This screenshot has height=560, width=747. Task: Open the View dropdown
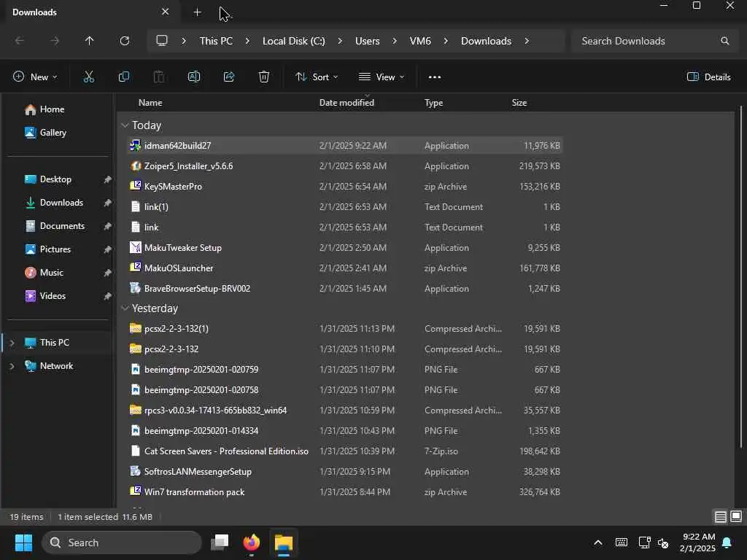coord(381,77)
